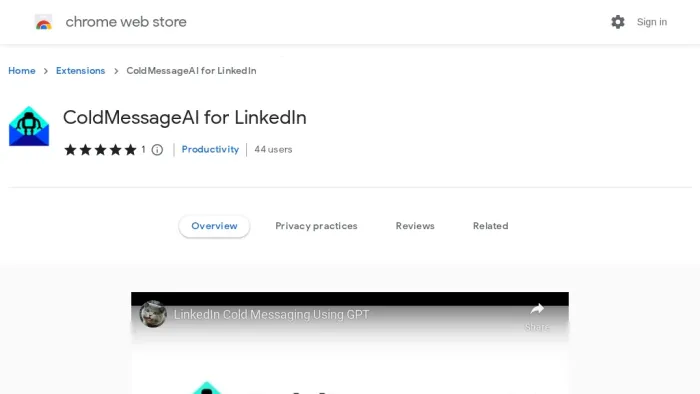The width and height of the screenshot is (700, 394).
Task: Click the ColdMessageAI robot envelope icon
Action: click(29, 126)
